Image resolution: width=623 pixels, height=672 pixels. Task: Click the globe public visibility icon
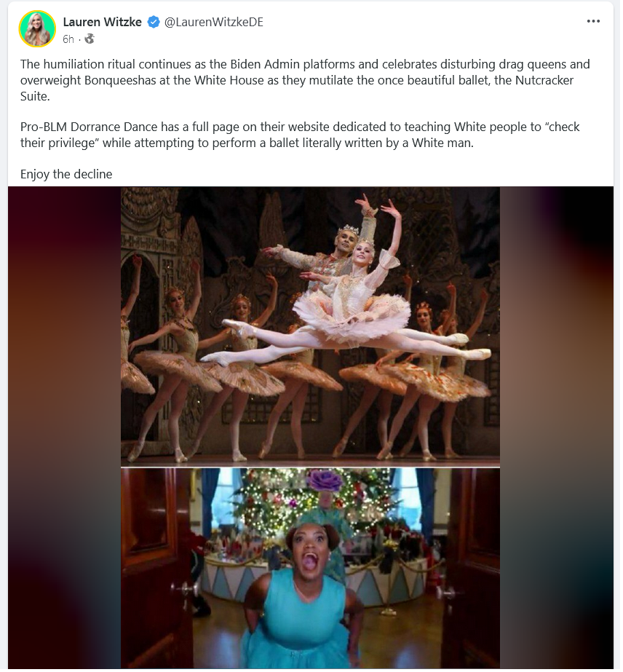pyautogui.click(x=90, y=39)
